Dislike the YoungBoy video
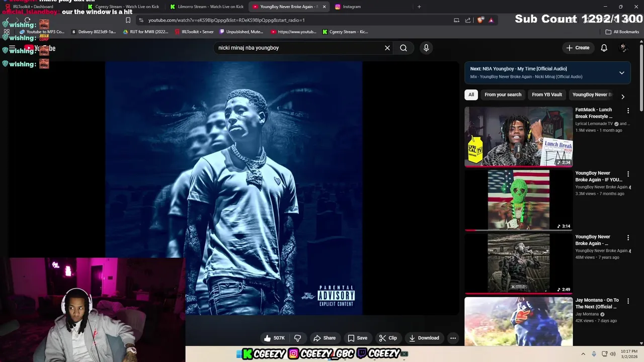This screenshot has width=644, height=362. (x=297, y=338)
